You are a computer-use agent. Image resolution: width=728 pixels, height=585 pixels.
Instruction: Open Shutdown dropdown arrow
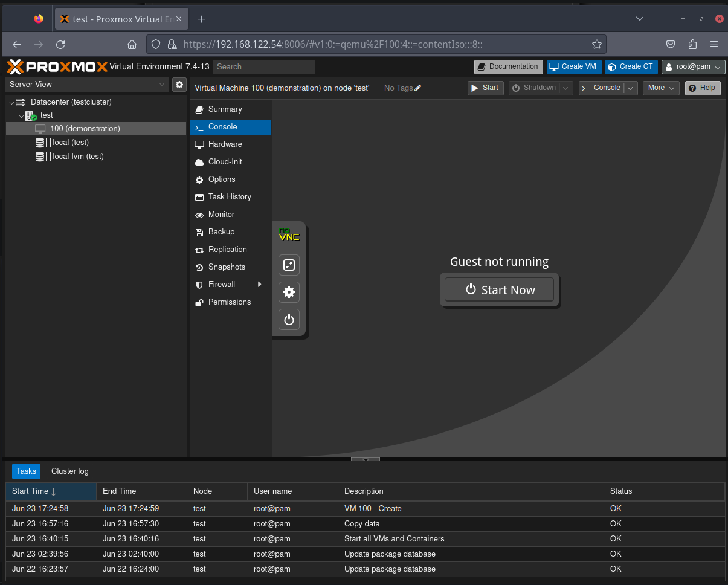pos(565,88)
